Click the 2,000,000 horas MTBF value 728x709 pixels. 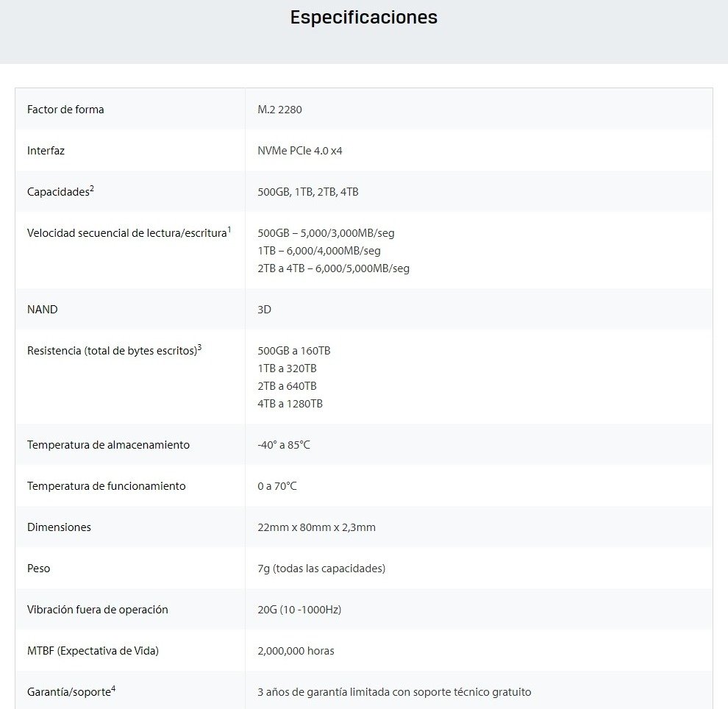click(x=296, y=651)
